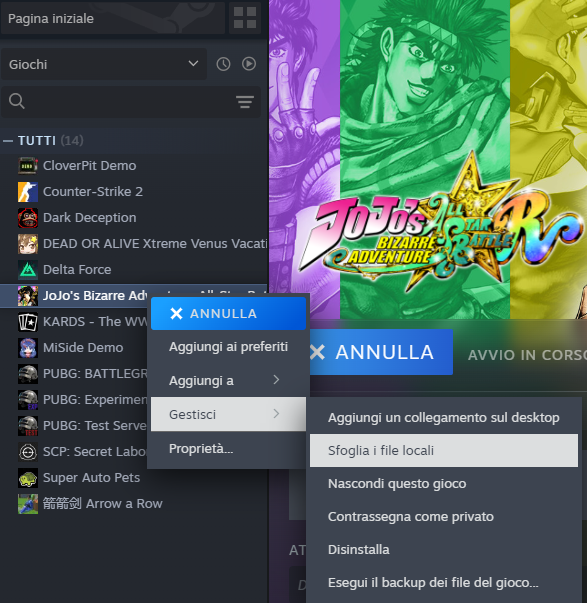Select the Dark Deception game icon
This screenshot has height=603, width=587.
tap(28, 218)
